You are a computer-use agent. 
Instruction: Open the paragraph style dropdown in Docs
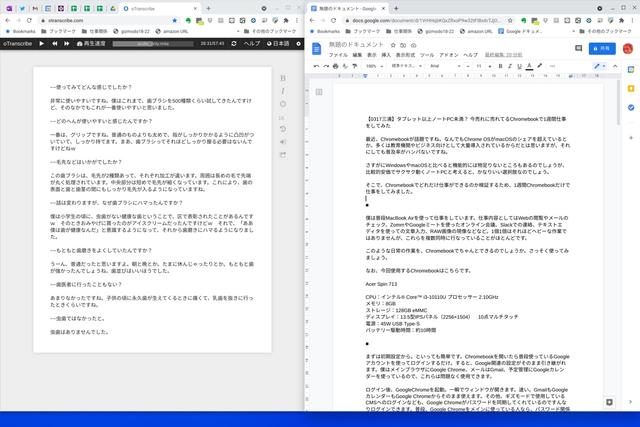[406, 66]
